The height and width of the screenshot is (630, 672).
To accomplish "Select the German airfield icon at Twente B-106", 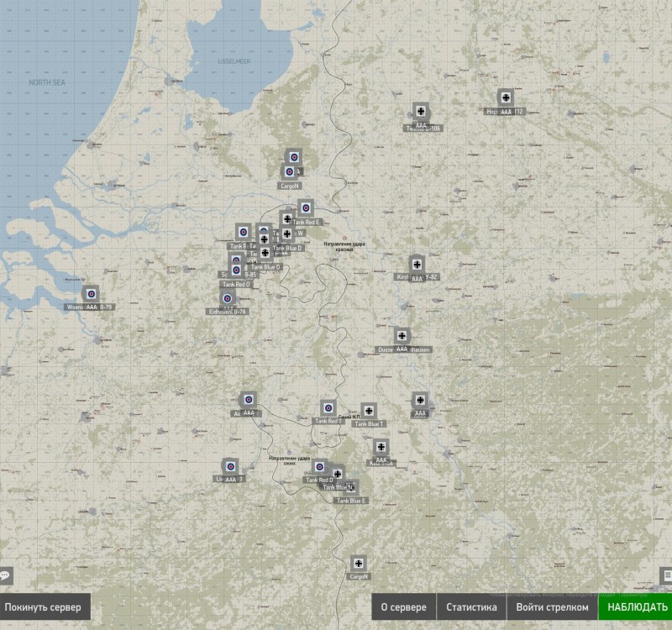I will coord(421,112).
